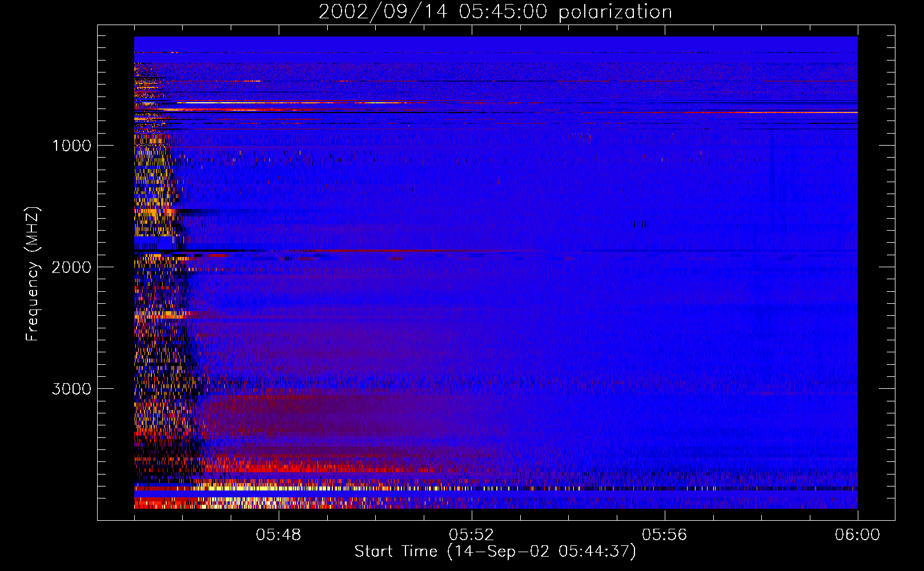This screenshot has width=924, height=571.
Task: Click the '05:48' time tick label
Action: coord(279,535)
